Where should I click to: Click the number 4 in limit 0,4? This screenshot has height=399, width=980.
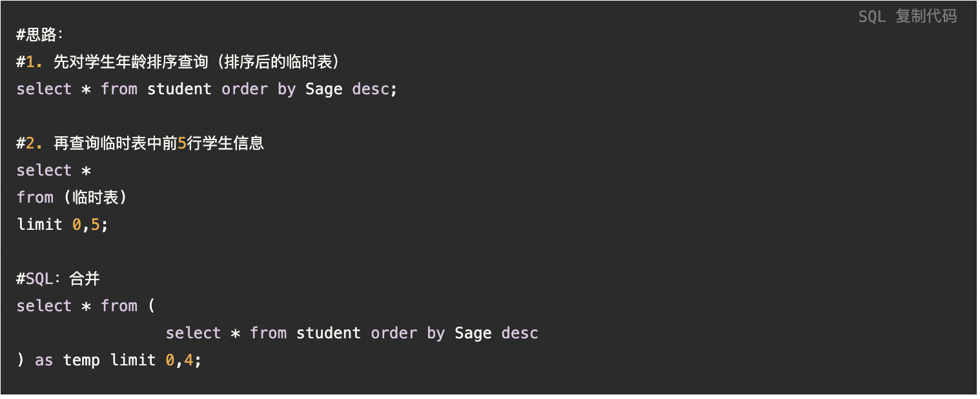coord(189,360)
